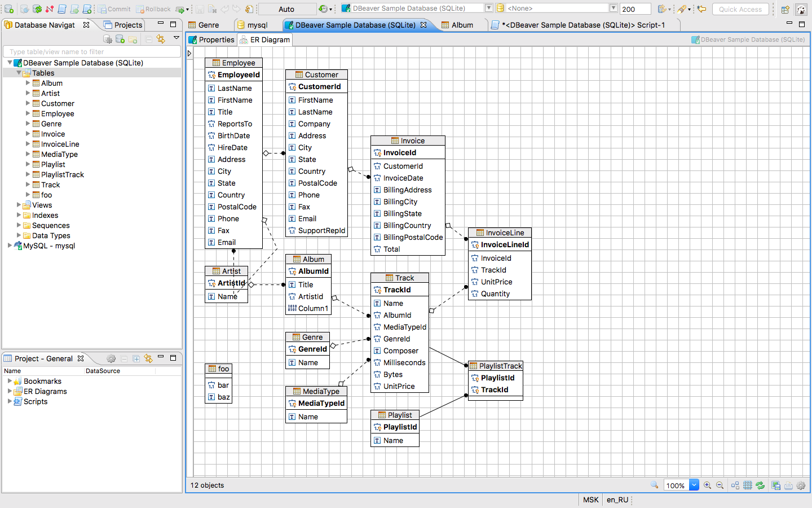Viewport: 812px width, 508px height.
Task: Toggle the diagram grid display
Action: click(748, 485)
